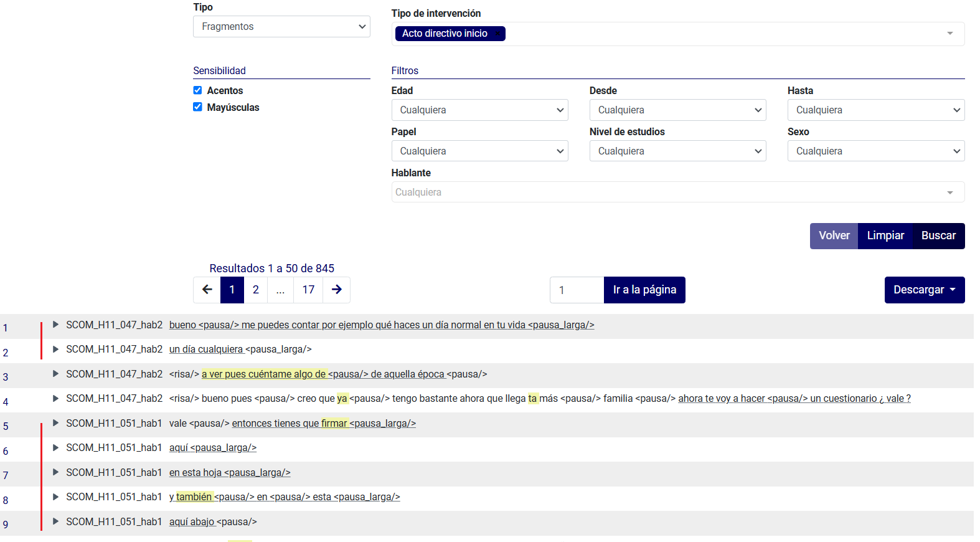Go to next results page arrow
The height and width of the screenshot is (542, 980).
[x=336, y=290]
